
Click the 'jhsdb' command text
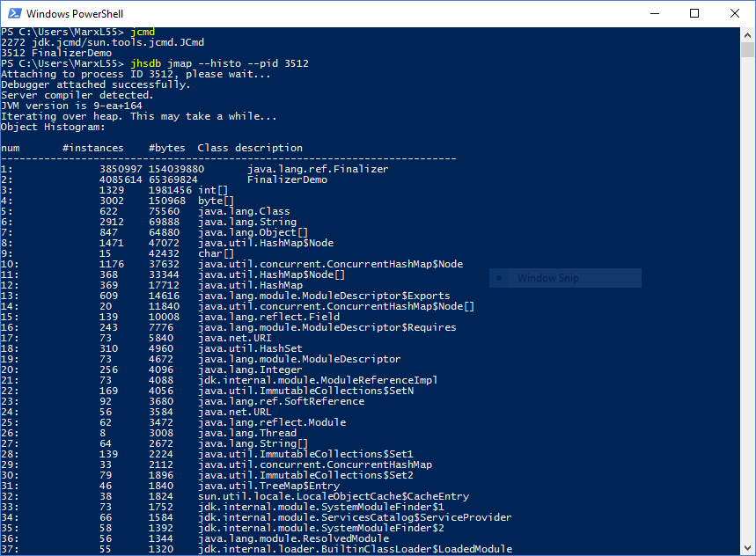pos(145,63)
